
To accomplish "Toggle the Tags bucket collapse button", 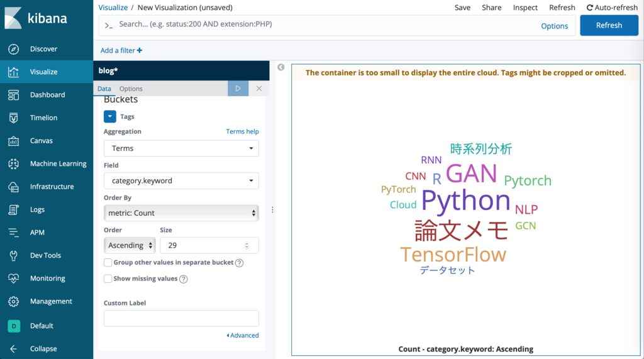I will click(x=109, y=117).
